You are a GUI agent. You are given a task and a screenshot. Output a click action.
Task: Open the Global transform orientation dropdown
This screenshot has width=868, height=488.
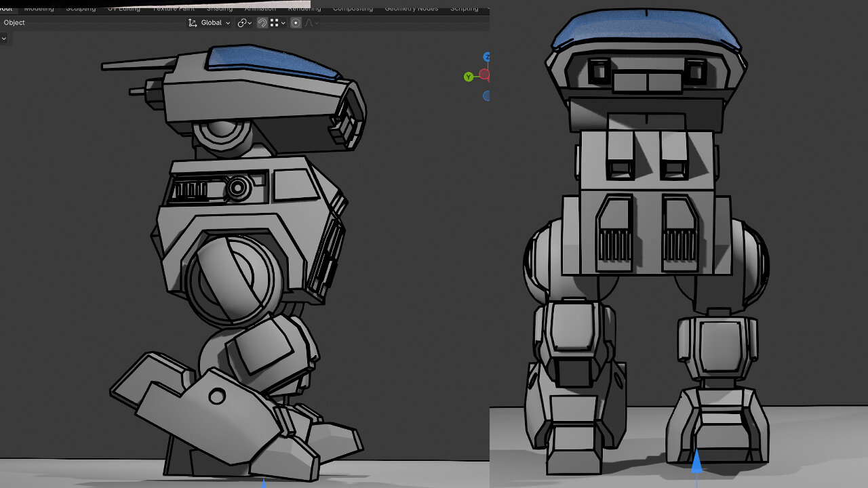[210, 22]
